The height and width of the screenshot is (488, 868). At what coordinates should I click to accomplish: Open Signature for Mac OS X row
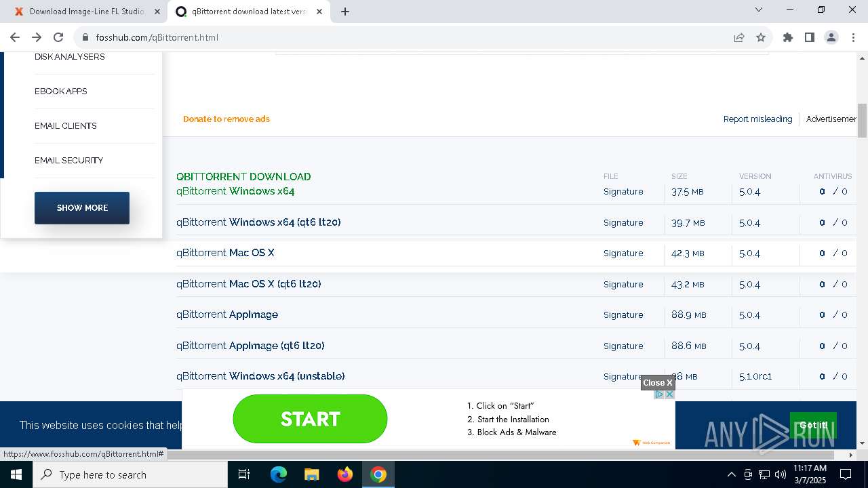pyautogui.click(x=623, y=253)
